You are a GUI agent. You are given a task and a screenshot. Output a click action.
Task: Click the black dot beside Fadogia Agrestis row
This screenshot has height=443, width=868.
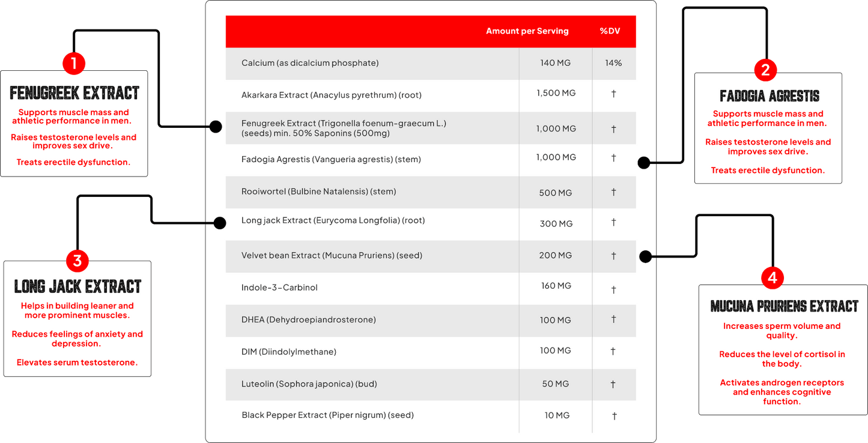[x=643, y=162]
